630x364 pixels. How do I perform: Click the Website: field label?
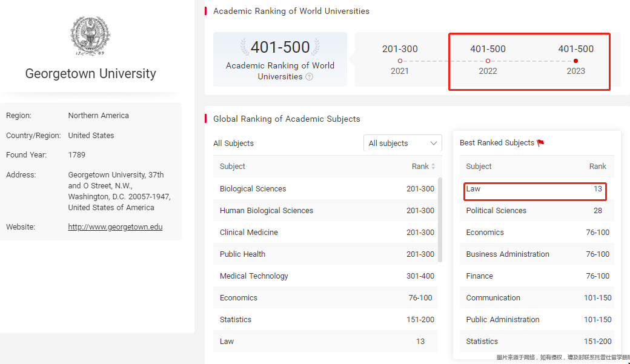pyautogui.click(x=21, y=227)
